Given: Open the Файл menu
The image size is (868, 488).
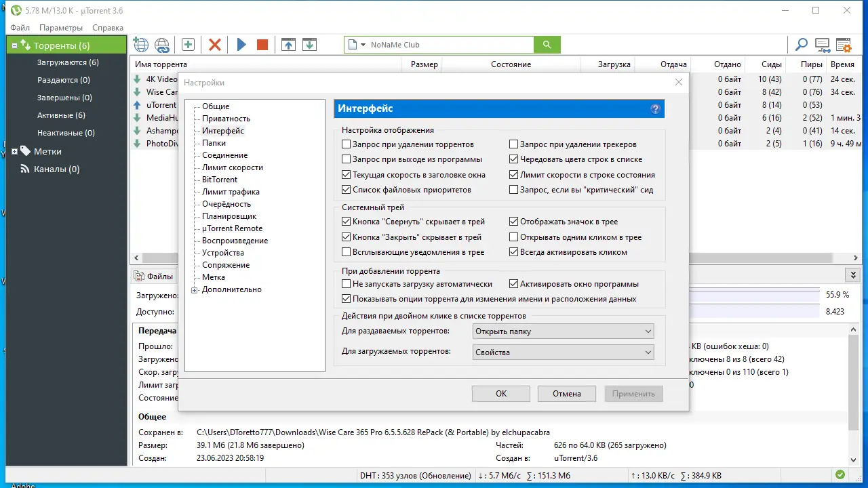Looking at the screenshot, I should (20, 28).
